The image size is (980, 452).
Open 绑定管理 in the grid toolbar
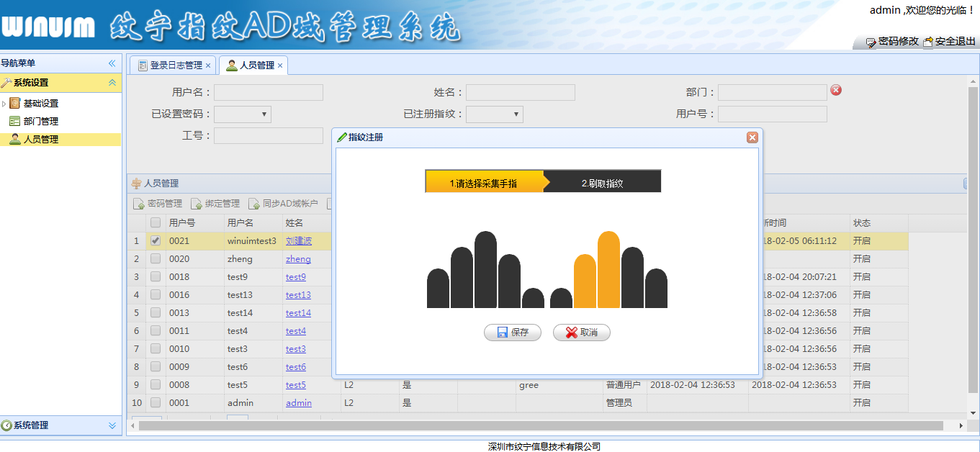[x=215, y=204]
